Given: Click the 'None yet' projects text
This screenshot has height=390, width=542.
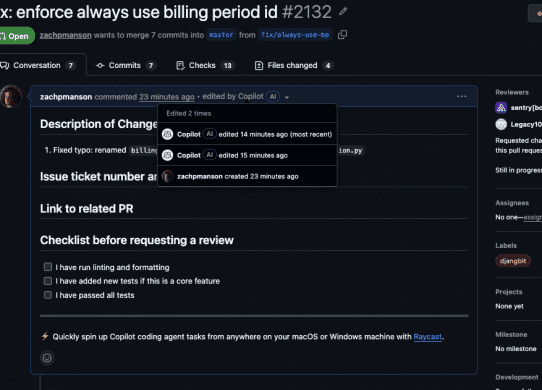Looking at the screenshot, I should coord(509,306).
